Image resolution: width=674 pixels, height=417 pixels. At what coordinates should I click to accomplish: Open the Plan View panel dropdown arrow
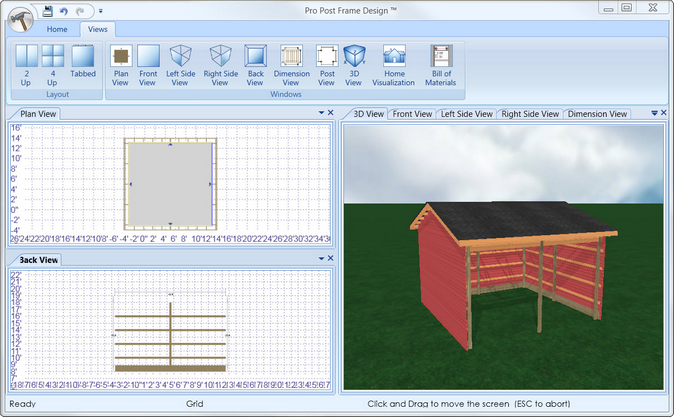pos(321,113)
